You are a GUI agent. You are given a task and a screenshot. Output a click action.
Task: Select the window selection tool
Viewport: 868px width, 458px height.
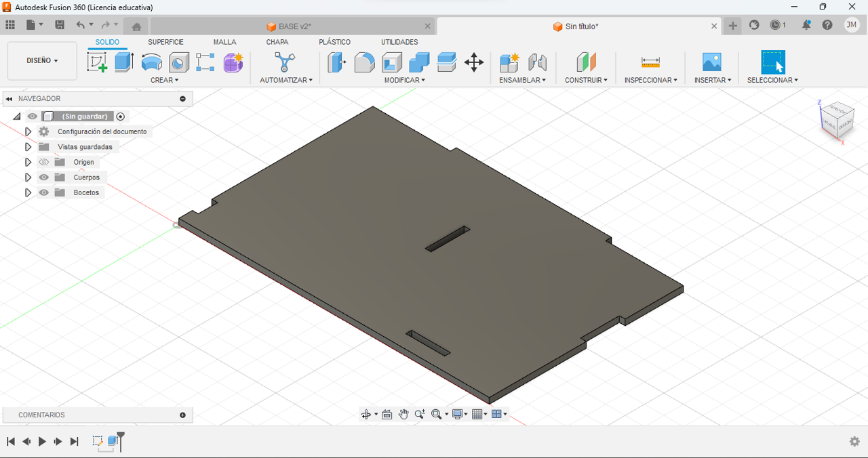[773, 62]
